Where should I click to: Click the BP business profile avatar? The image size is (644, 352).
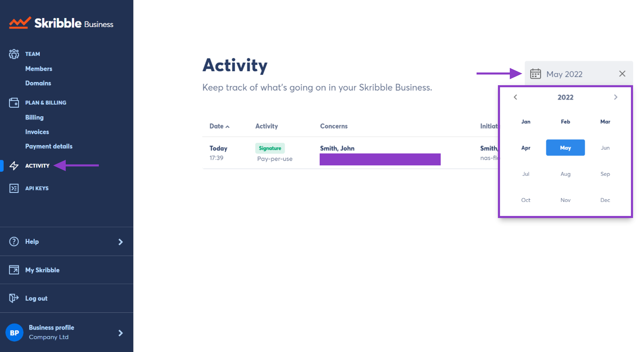click(x=14, y=332)
